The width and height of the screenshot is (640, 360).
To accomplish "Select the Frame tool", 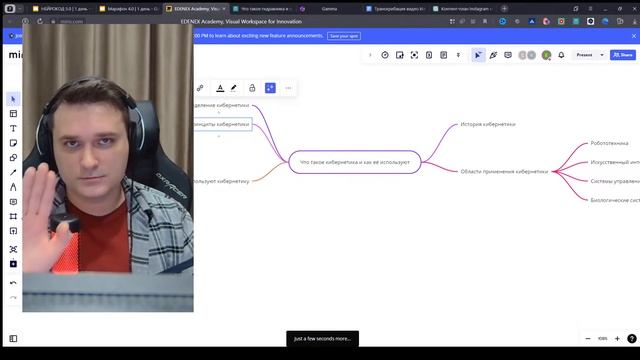I will pyautogui.click(x=13, y=216).
